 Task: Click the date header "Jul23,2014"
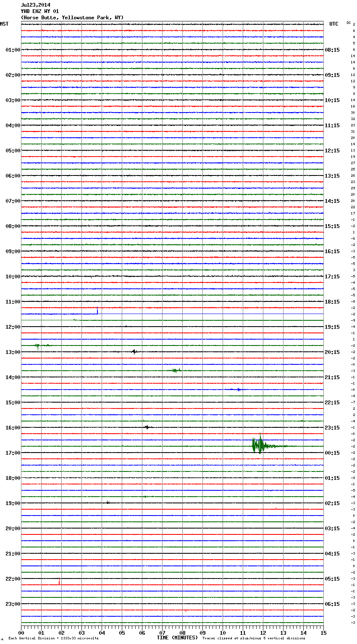point(36,5)
